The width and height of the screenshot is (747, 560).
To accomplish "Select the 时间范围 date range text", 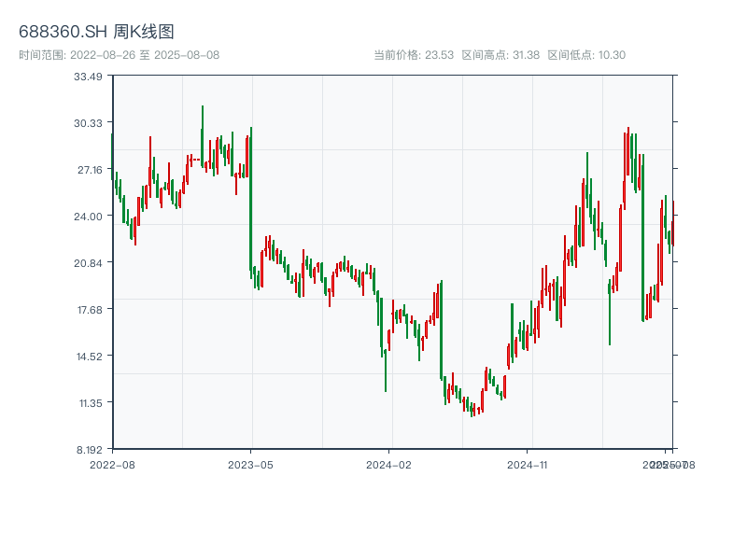I will coord(119,55).
